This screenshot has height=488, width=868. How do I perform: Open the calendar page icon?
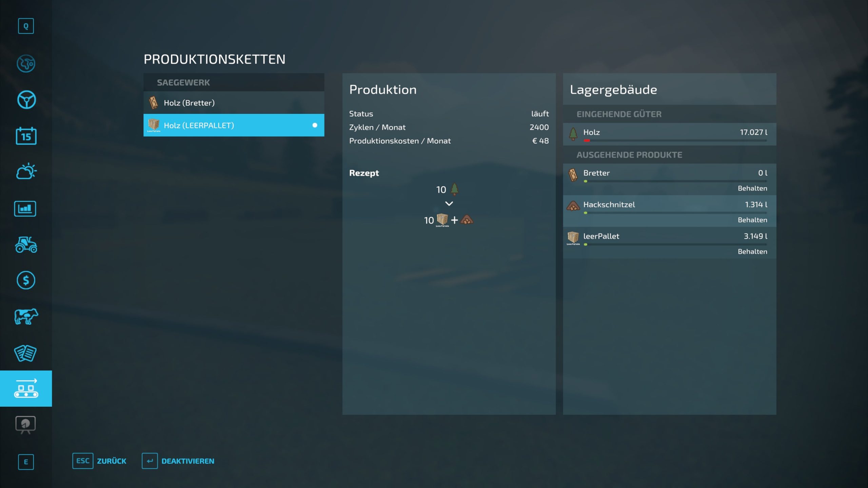(26, 136)
